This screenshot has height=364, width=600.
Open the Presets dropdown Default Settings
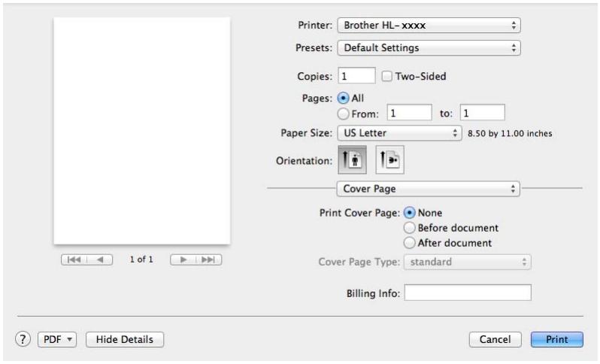(429, 48)
